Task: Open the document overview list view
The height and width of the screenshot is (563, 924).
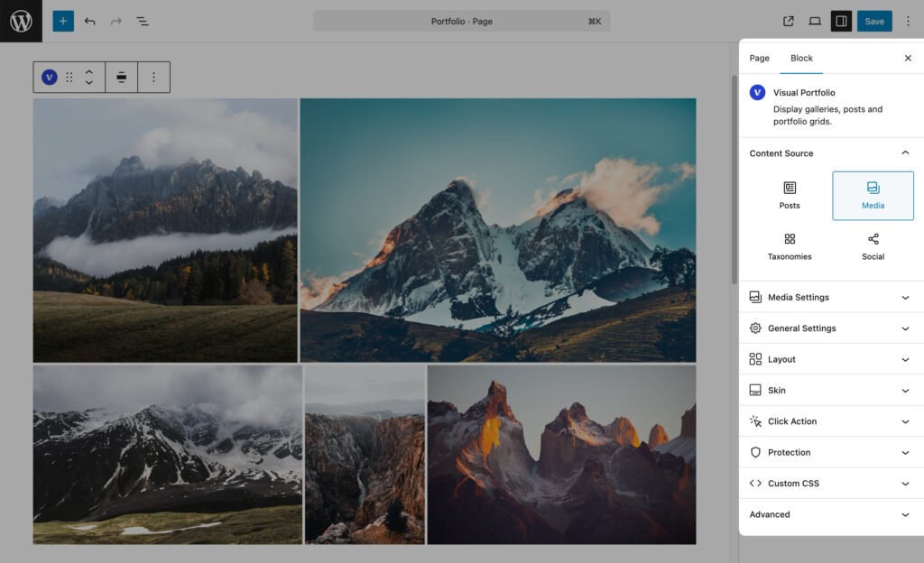Action: (143, 21)
